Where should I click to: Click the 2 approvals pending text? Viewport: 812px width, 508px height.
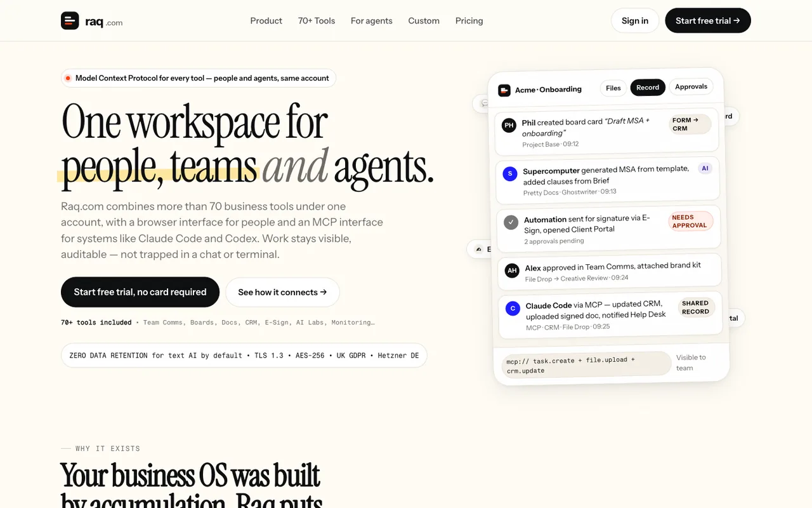[554, 241]
